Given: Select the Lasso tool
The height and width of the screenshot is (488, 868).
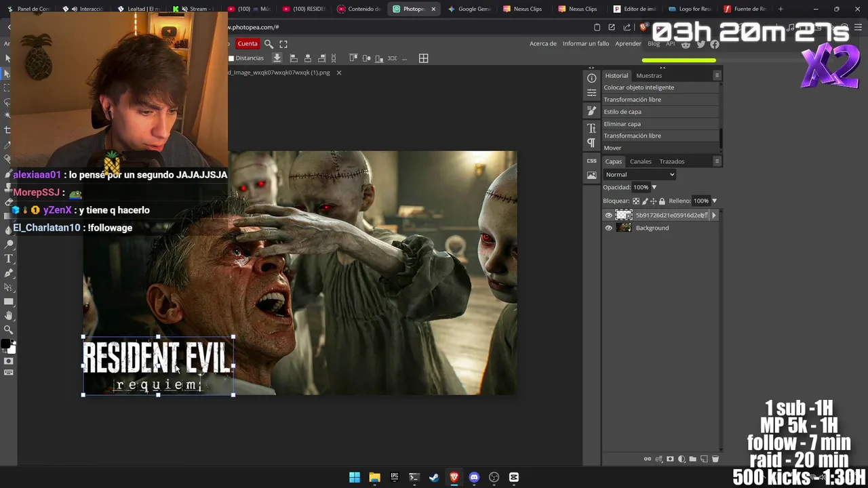Looking at the screenshot, I should [x=7, y=102].
